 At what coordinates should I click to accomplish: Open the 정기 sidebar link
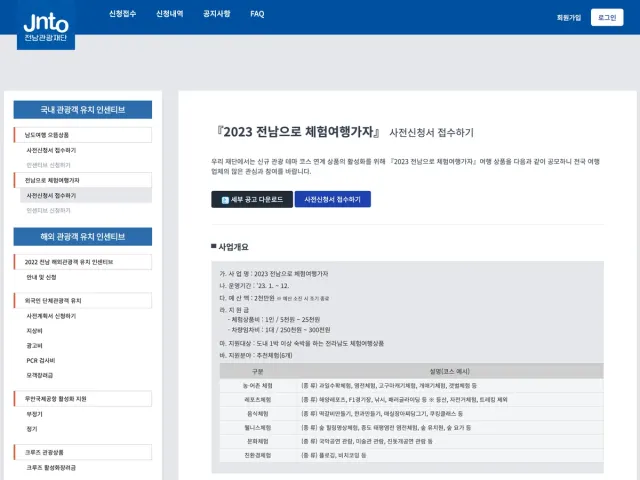[32, 429]
